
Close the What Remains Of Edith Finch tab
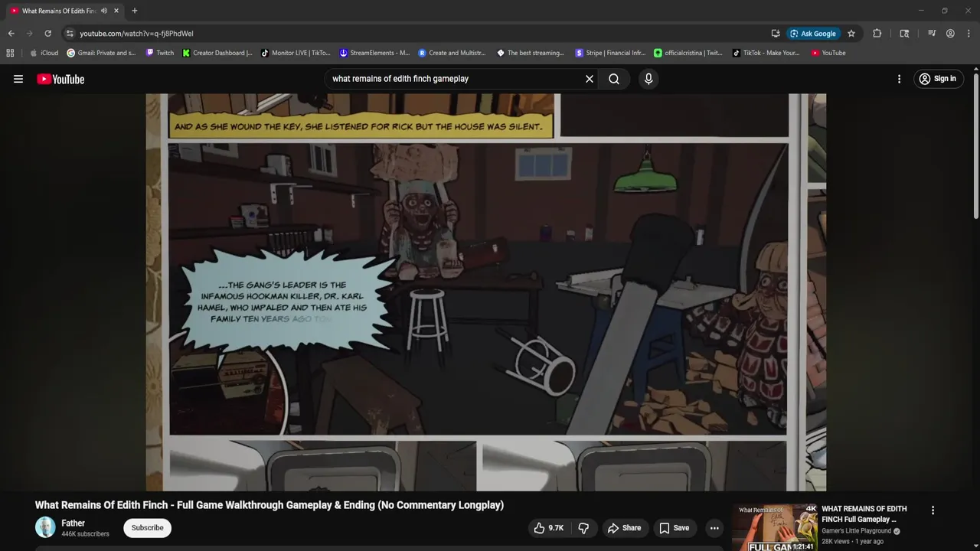(x=116, y=11)
